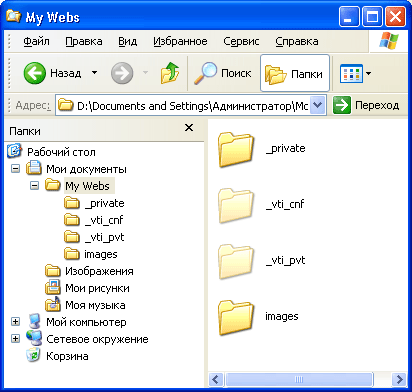Collapse the My Webs tree node

click(34, 185)
